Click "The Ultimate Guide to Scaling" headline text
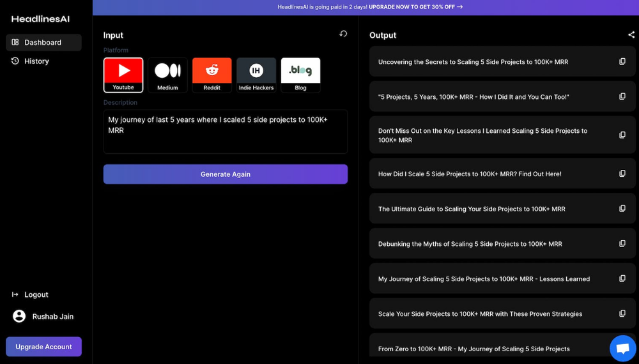 click(x=472, y=209)
